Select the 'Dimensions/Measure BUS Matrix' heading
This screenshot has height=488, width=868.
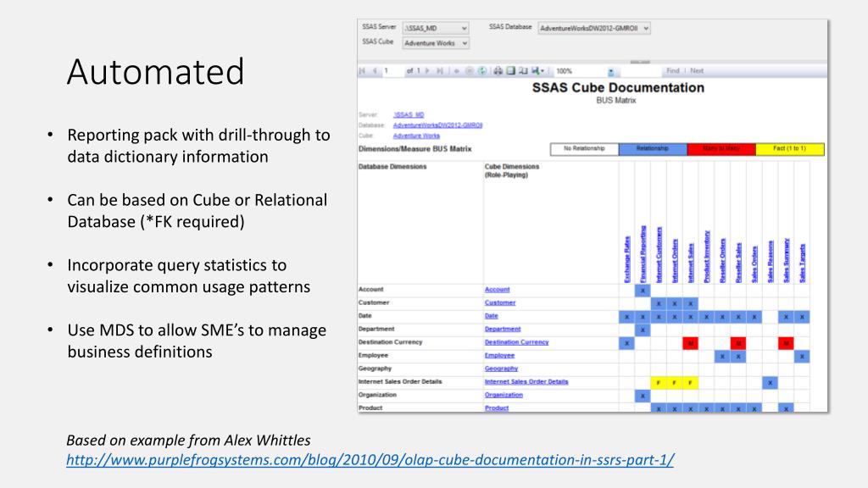pos(415,149)
